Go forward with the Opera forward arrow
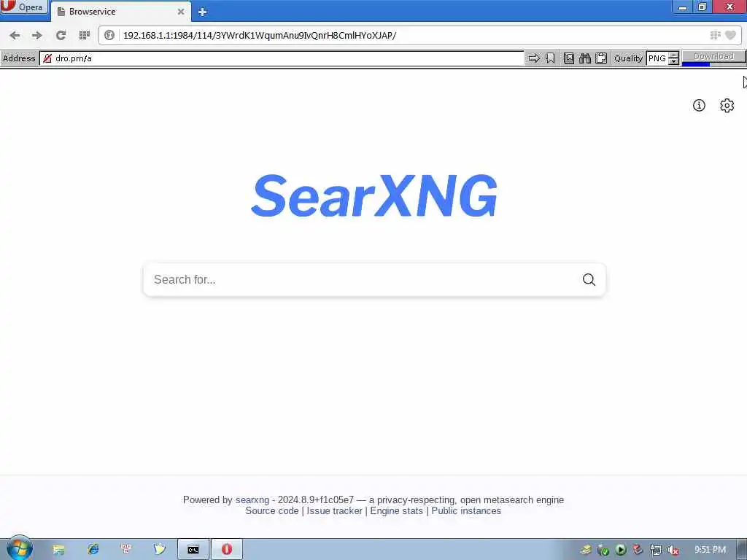This screenshot has width=747, height=560. 37,35
